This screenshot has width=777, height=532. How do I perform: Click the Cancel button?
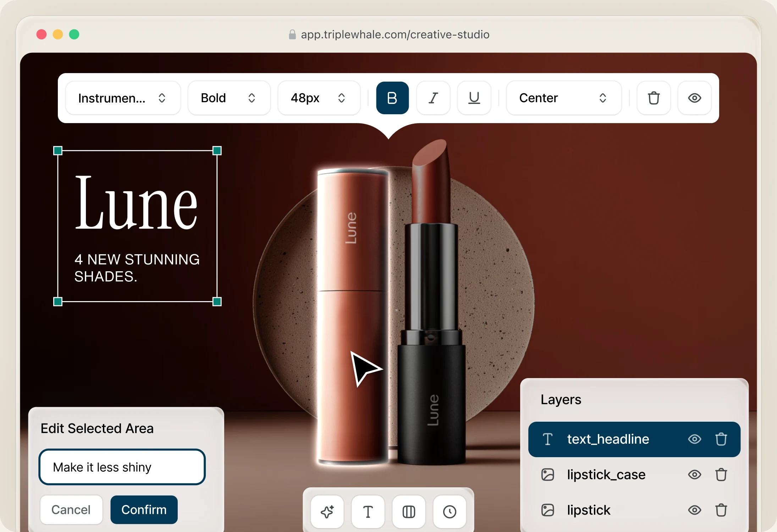pos(71,510)
